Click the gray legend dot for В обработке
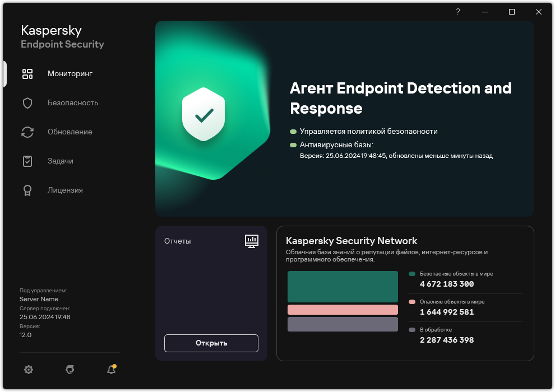This screenshot has width=555, height=392. [x=412, y=330]
